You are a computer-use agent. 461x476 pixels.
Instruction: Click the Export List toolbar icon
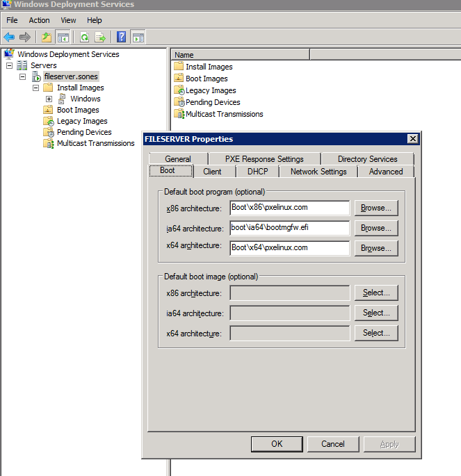100,38
